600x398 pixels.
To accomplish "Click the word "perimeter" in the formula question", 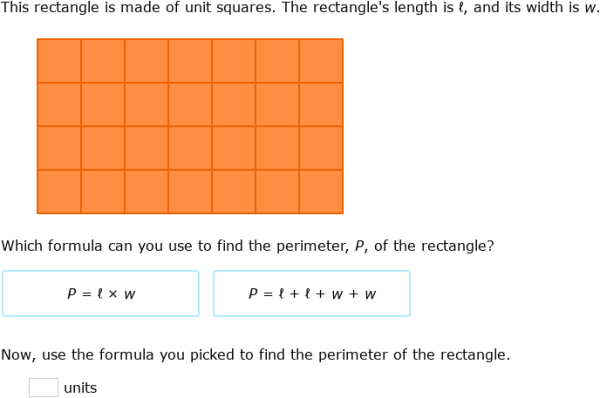I will 311,246.
